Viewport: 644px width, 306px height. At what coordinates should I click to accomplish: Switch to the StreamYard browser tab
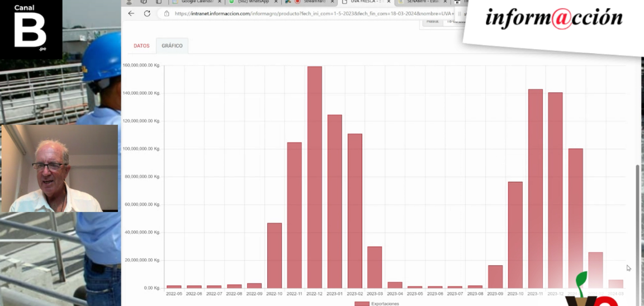pyautogui.click(x=309, y=2)
